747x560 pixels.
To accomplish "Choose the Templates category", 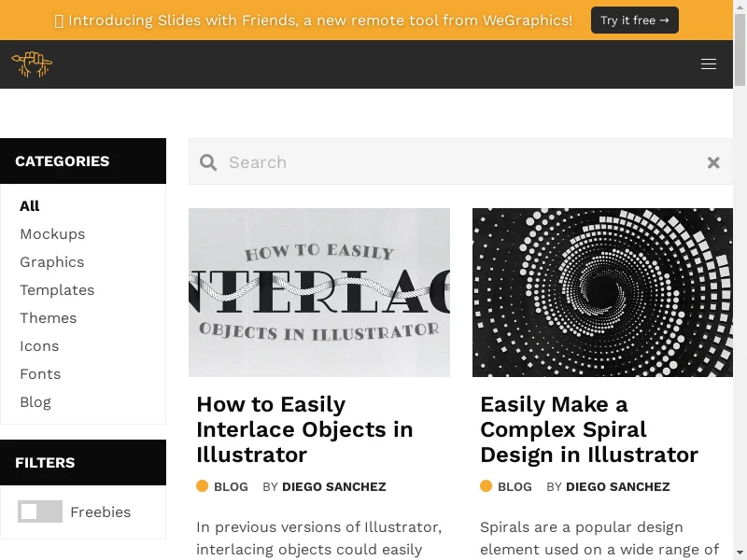I will click(x=57, y=290).
